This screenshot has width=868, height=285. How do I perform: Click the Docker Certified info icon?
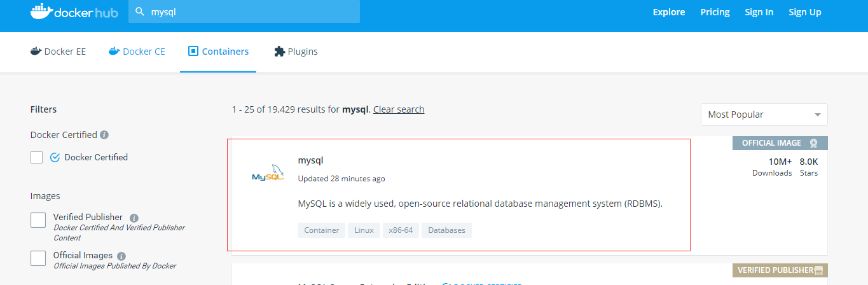point(104,135)
